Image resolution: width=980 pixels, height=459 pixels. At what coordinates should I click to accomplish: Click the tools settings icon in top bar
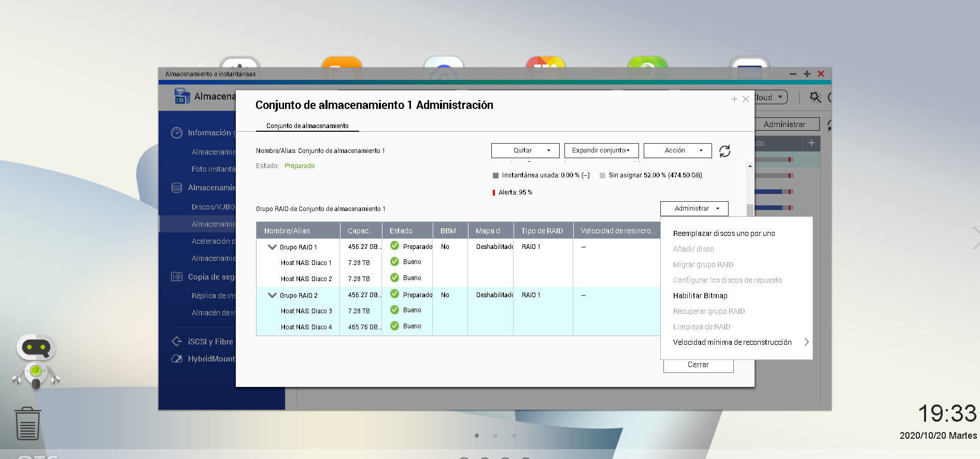pos(815,98)
